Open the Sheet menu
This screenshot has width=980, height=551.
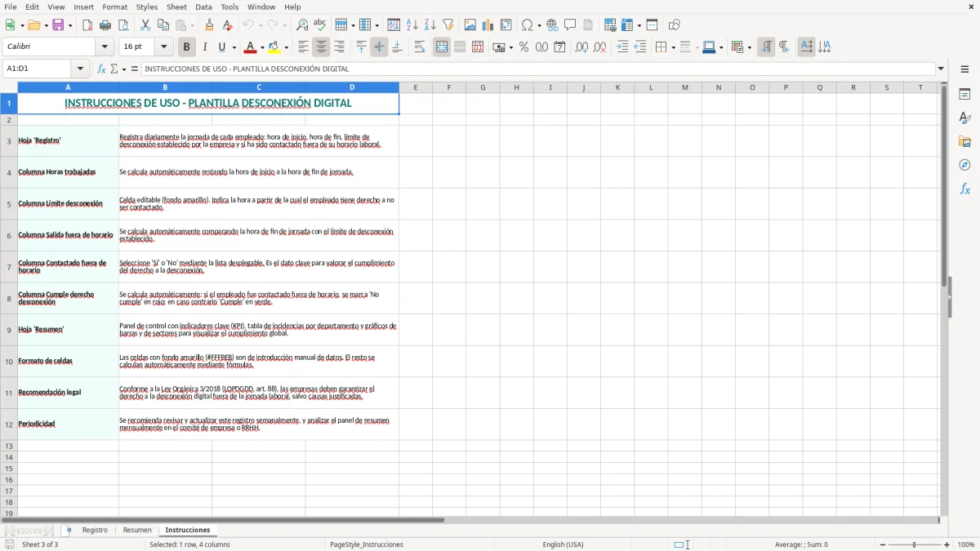coord(176,7)
